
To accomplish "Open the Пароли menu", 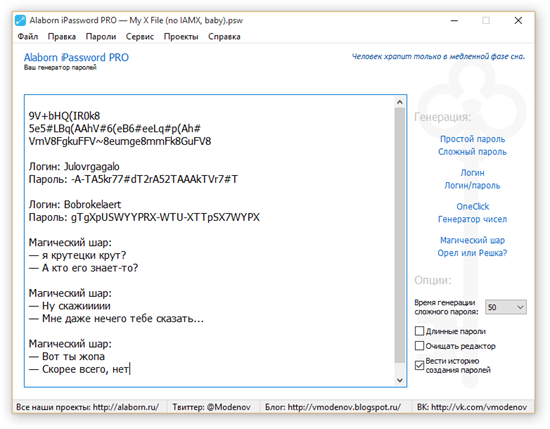I will coord(101,36).
